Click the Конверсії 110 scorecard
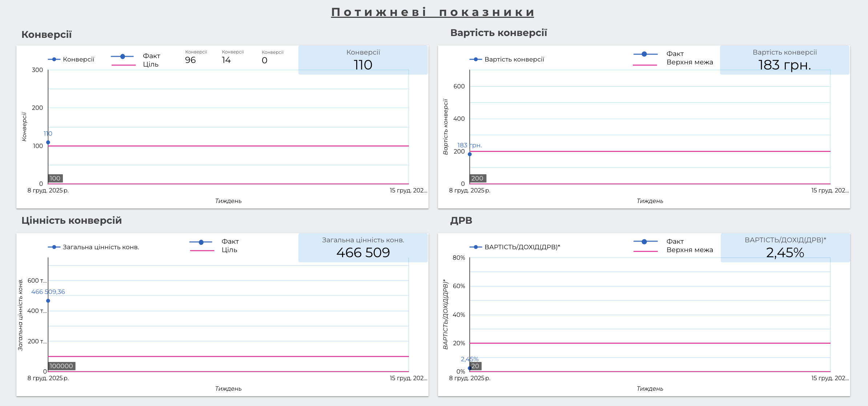Screen dimensions: 868x406 (363, 60)
